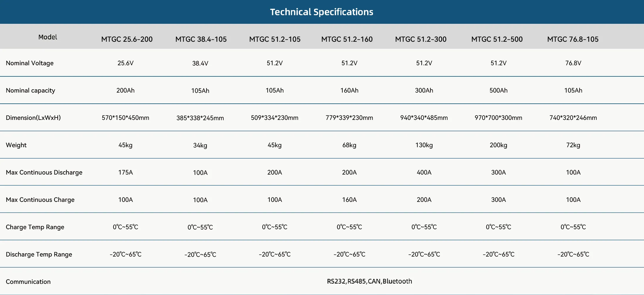The image size is (644, 295).
Task: Click the MTGC 51.2-160 column header
Action: point(347,39)
